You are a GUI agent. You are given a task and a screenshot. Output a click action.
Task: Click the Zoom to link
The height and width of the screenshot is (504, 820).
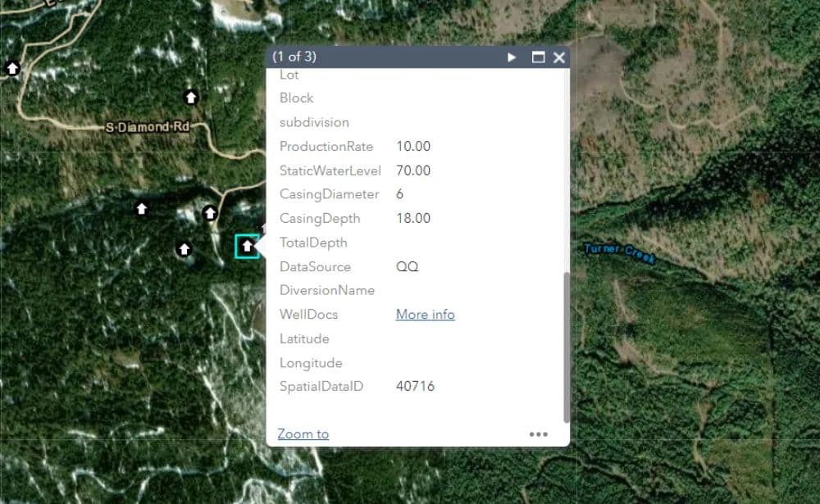click(303, 434)
